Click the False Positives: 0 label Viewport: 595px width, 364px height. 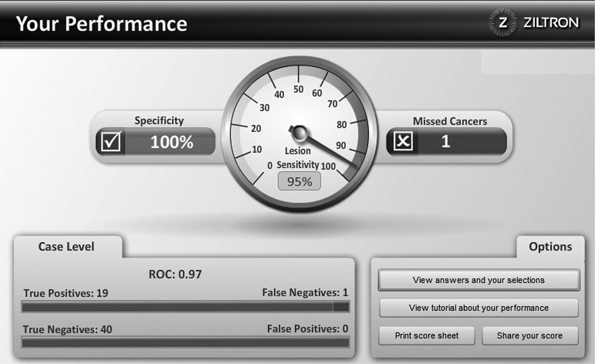[x=308, y=329]
